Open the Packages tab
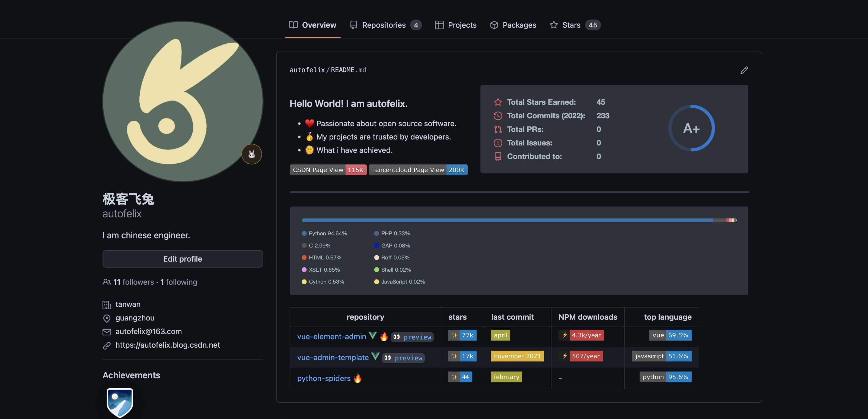The height and width of the screenshot is (419, 868). point(513,25)
